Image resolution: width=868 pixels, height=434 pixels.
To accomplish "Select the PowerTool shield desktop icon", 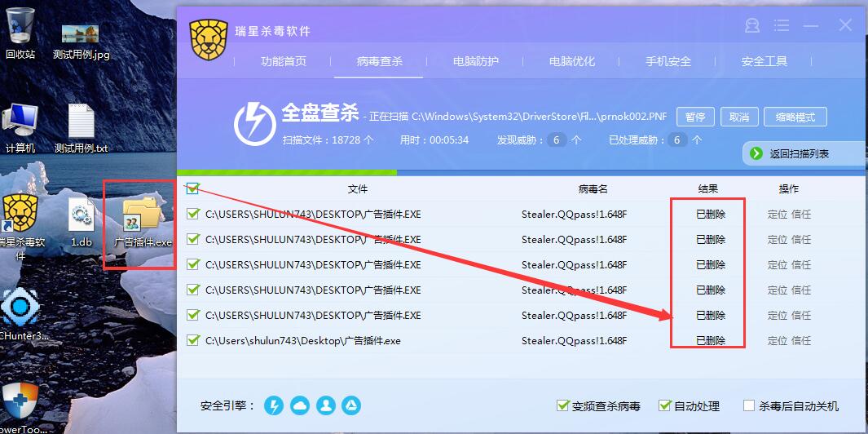I will pyautogui.click(x=20, y=409).
